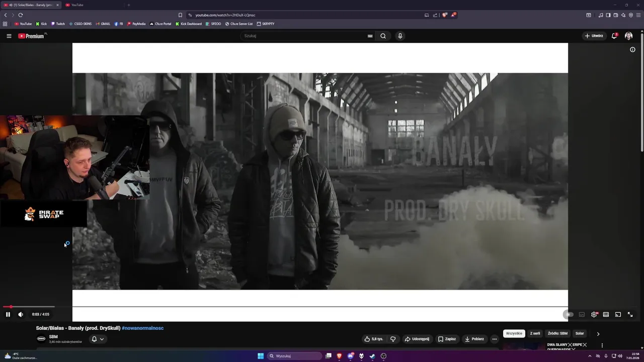Viewport: 644px width, 362px height.
Task: Open Brave browser from taskbar
Action: [339, 356]
